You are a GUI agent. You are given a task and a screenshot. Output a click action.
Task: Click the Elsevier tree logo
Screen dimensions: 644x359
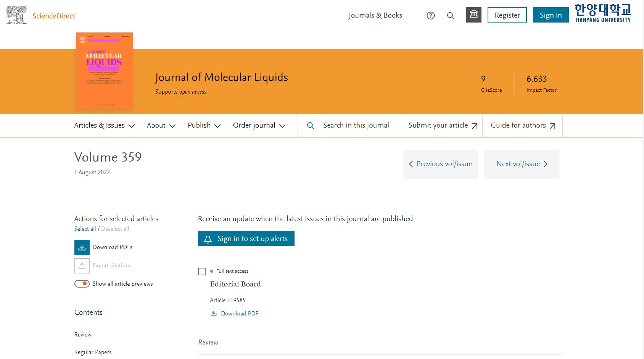click(x=16, y=15)
